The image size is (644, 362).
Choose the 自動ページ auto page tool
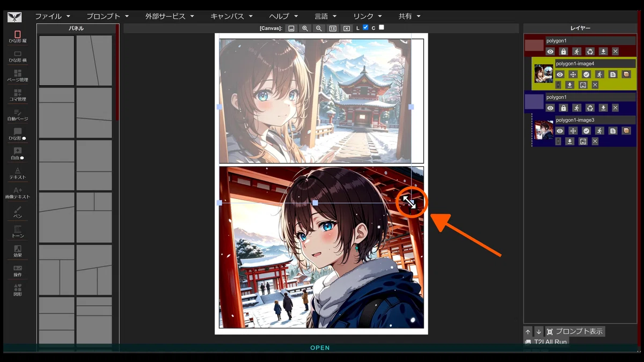(x=17, y=115)
